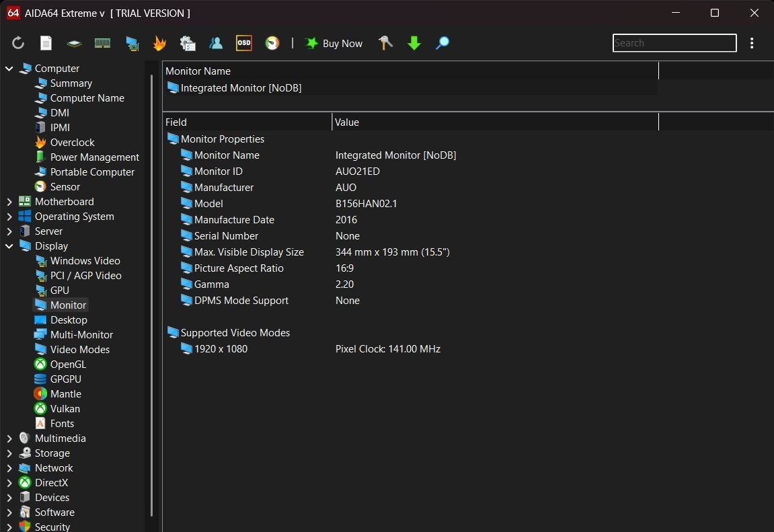Select the B156HAN02.1 model value
774x532 pixels.
click(x=366, y=204)
